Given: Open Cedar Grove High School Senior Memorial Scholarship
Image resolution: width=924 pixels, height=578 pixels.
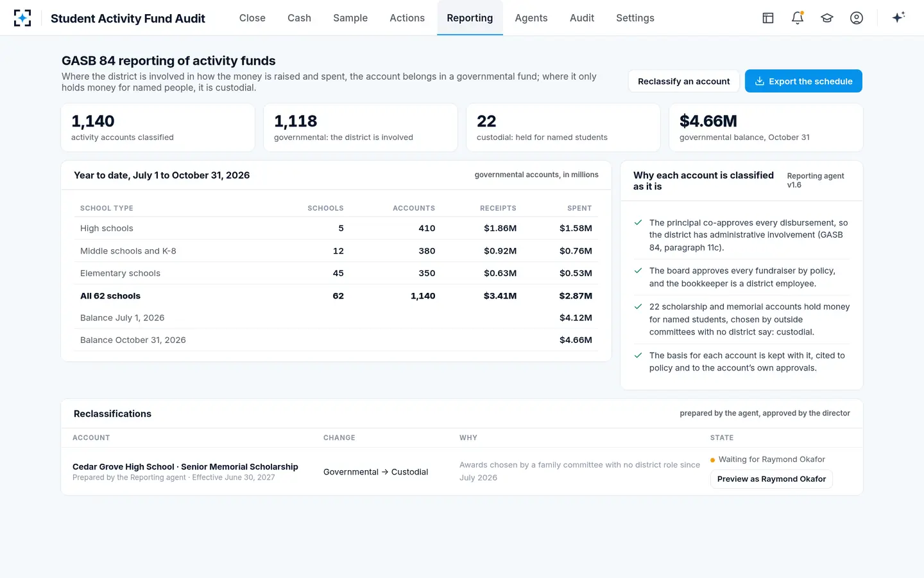Looking at the screenshot, I should [185, 467].
